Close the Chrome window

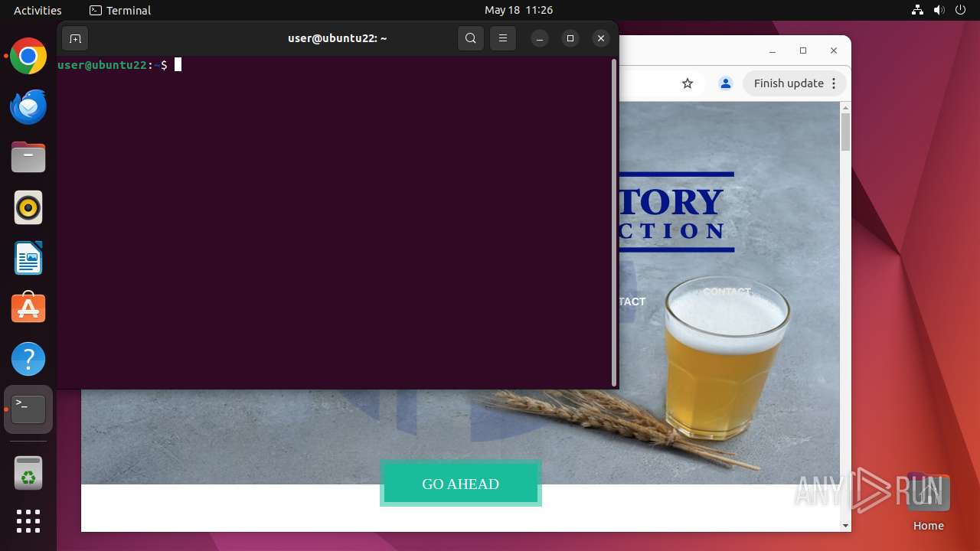coord(834,51)
